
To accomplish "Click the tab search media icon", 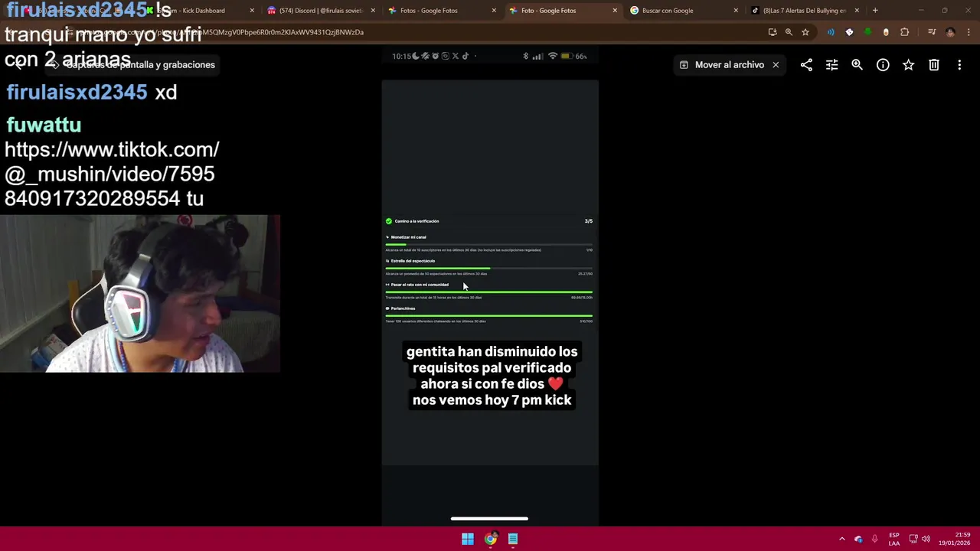I will 932,32.
